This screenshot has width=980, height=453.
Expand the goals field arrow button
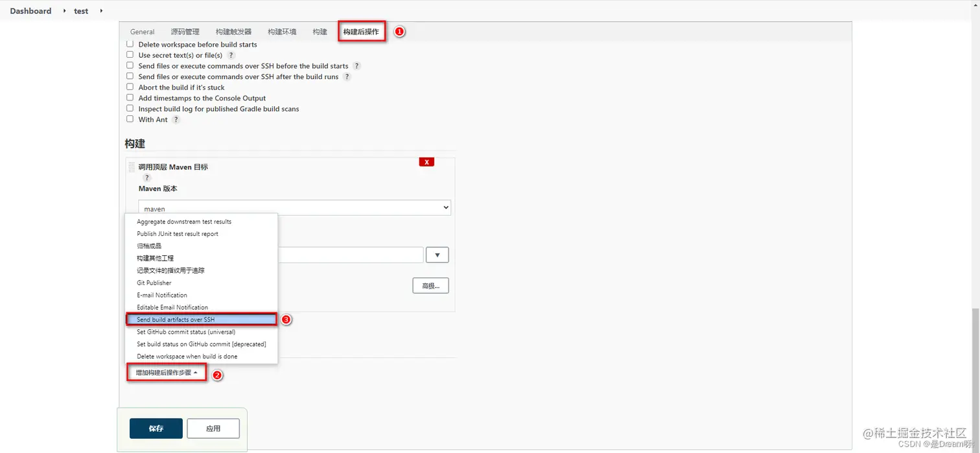437,255
